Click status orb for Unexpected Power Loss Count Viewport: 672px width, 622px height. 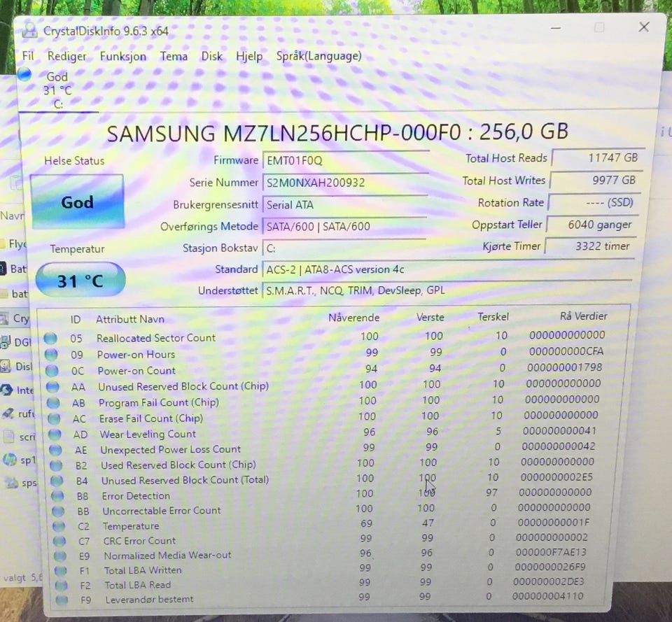[55, 450]
